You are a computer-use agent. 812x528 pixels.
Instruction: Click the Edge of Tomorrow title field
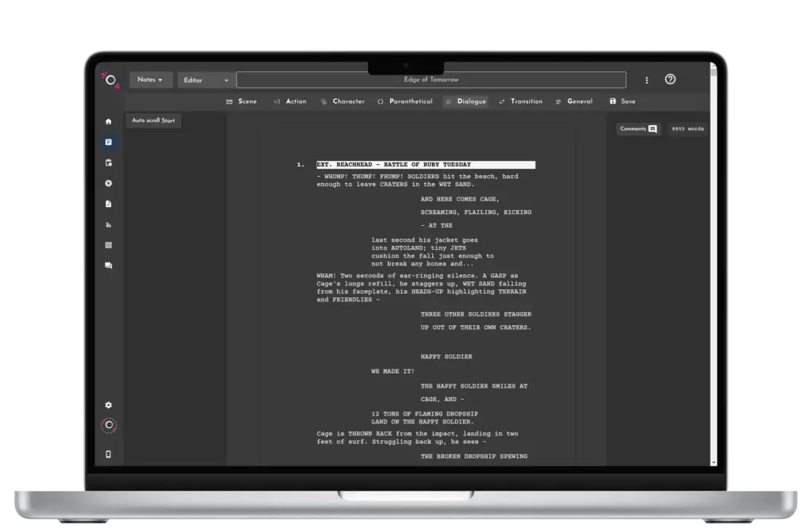[431, 80]
